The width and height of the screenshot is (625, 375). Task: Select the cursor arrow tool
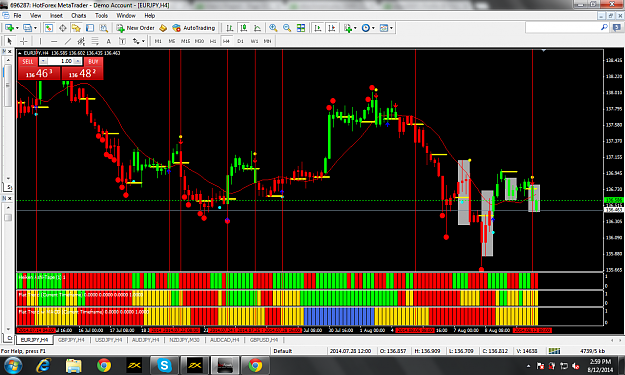click(x=10, y=41)
